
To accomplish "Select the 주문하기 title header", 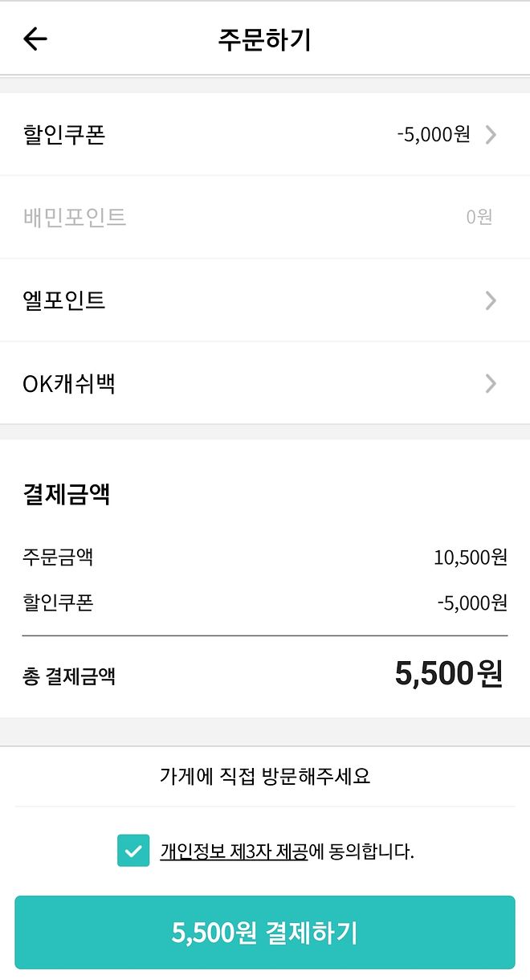I will tap(265, 39).
